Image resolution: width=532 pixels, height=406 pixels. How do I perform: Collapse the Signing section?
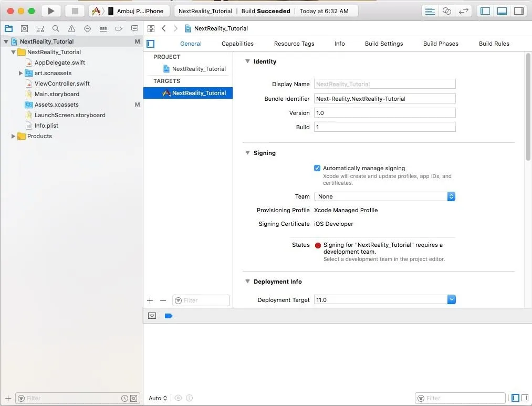pyautogui.click(x=248, y=153)
